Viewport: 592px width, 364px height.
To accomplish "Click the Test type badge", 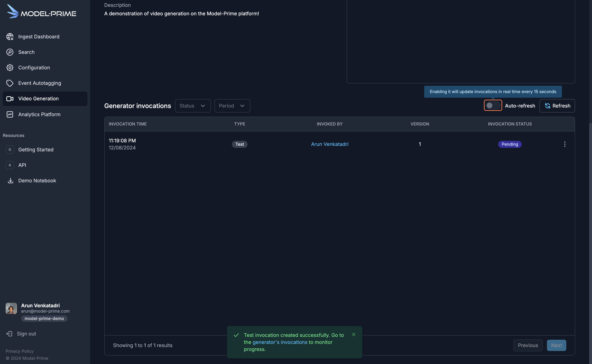I will 239,144.
